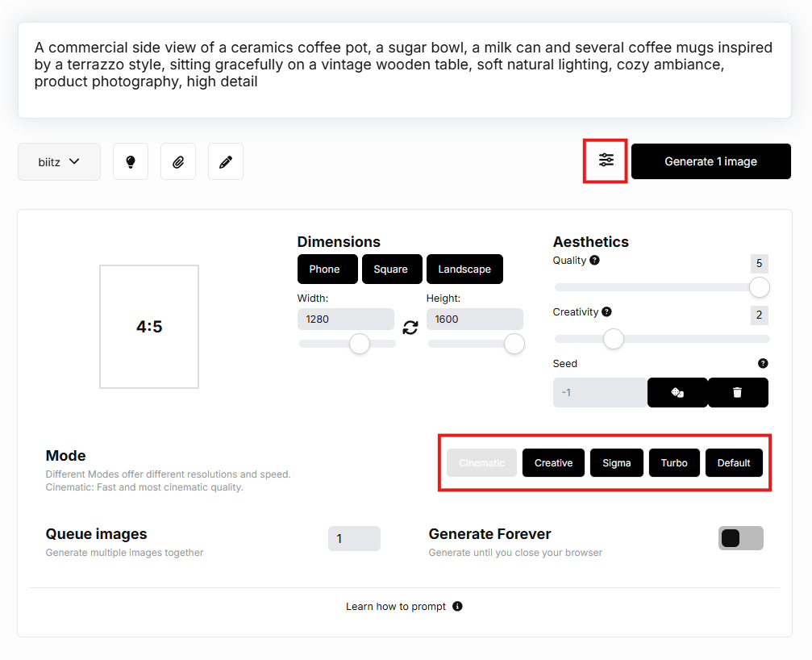Open the sliders settings icon

click(x=606, y=161)
